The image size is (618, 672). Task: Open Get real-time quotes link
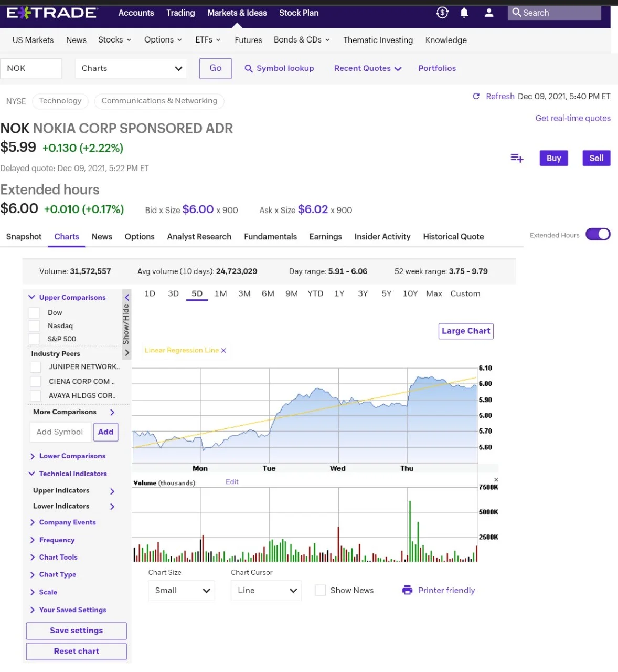click(573, 118)
